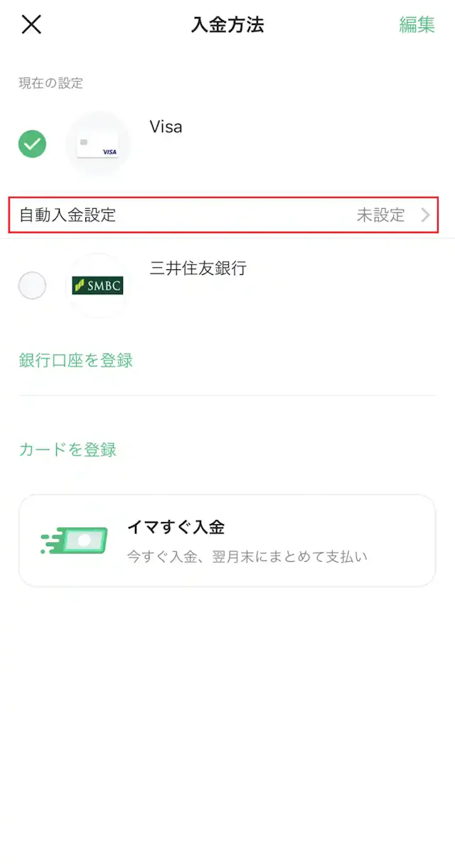Screen dimensions: 455x868
Task: Tap the 自動入金設定 highlighted row
Action: pos(227,215)
